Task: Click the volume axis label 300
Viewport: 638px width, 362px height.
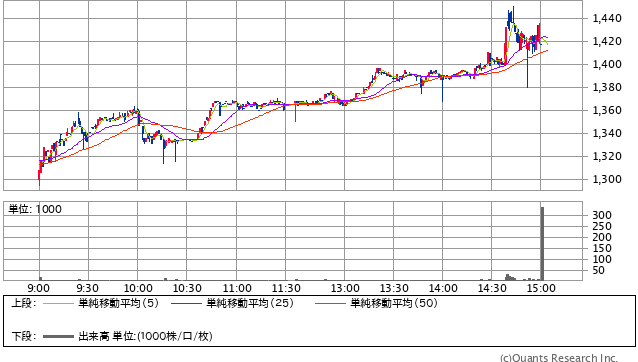Action: [602, 215]
